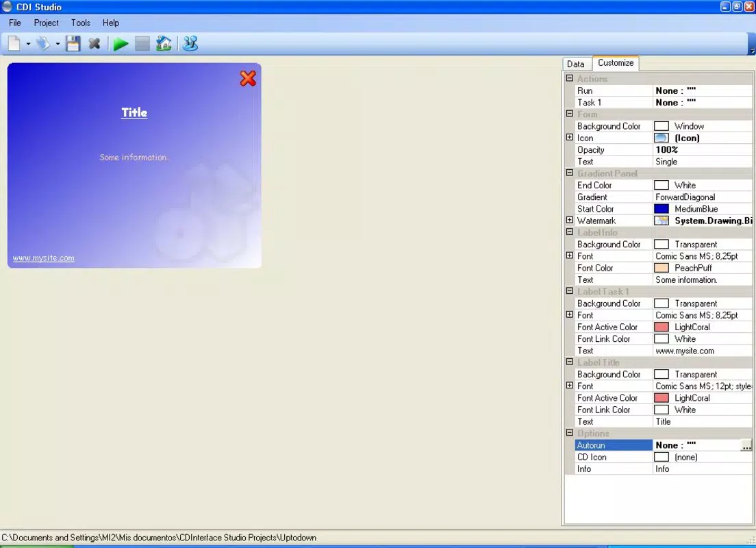This screenshot has width=756, height=548.
Task: Click the Autorun ellipsis browse button
Action: (x=746, y=445)
